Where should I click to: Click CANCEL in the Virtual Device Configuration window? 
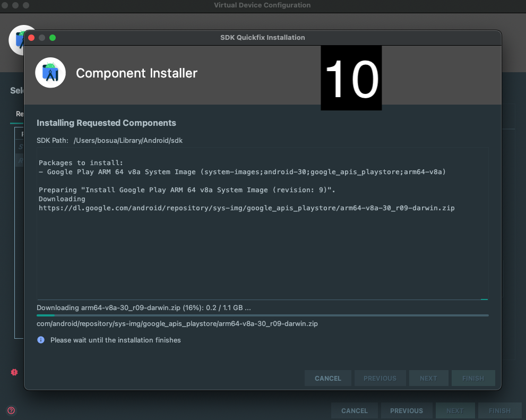tap(354, 410)
